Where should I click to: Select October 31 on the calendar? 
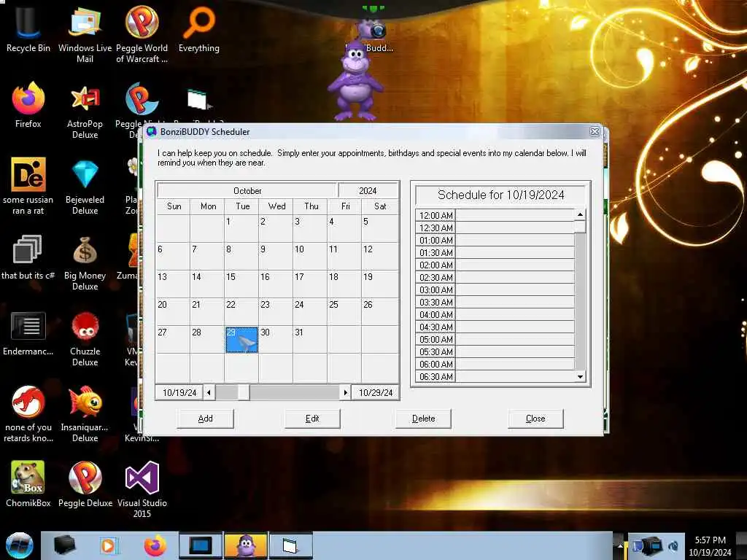310,340
